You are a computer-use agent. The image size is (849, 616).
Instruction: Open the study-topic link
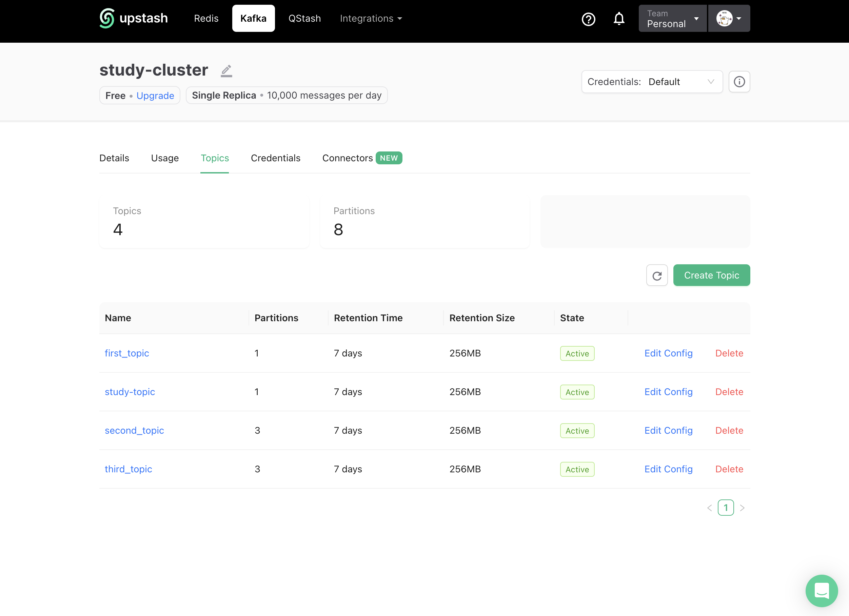(130, 392)
